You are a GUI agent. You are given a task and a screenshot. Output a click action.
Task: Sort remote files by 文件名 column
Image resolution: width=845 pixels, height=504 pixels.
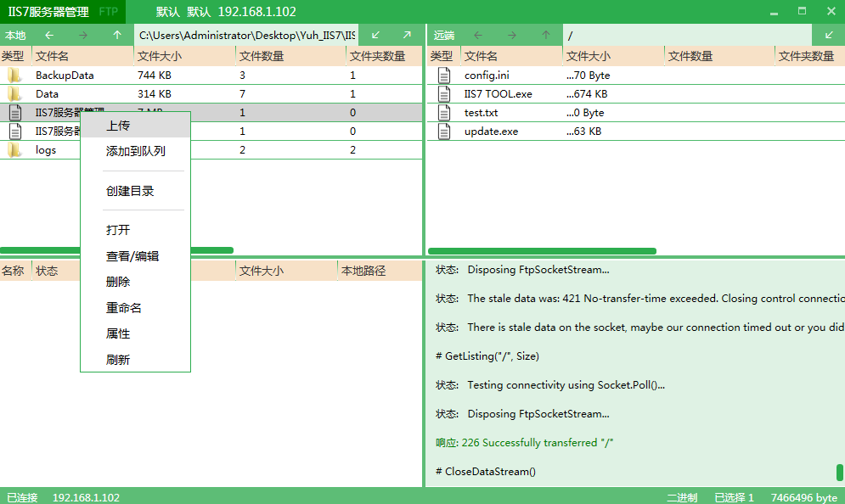[511, 57]
